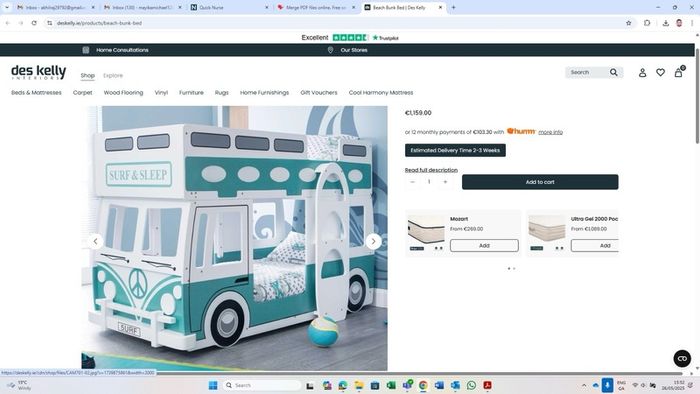Click the Des Kelly Interiors logo
The width and height of the screenshot is (700, 394).
[x=38, y=72]
